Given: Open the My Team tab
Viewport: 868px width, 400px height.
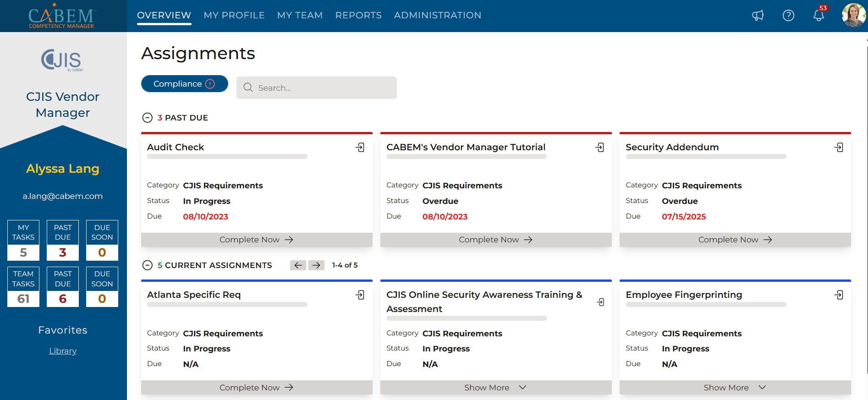Looking at the screenshot, I should click(x=300, y=15).
